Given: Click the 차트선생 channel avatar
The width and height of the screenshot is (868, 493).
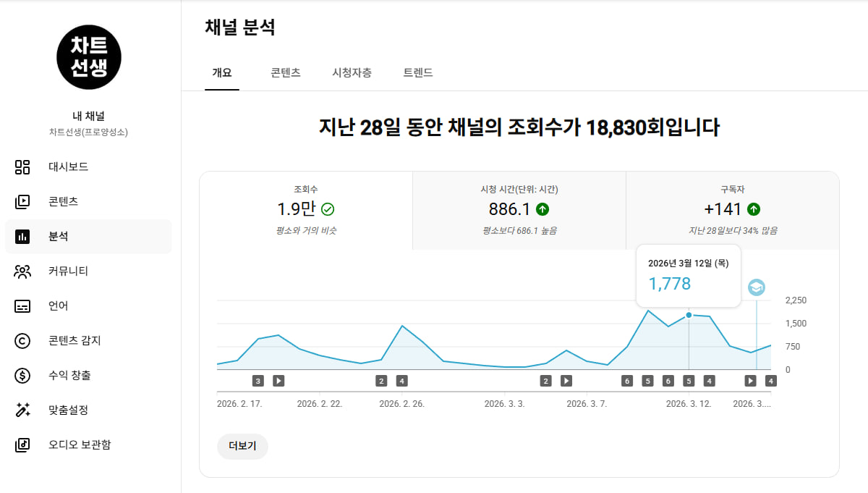Looking at the screenshot, I should pyautogui.click(x=88, y=56).
